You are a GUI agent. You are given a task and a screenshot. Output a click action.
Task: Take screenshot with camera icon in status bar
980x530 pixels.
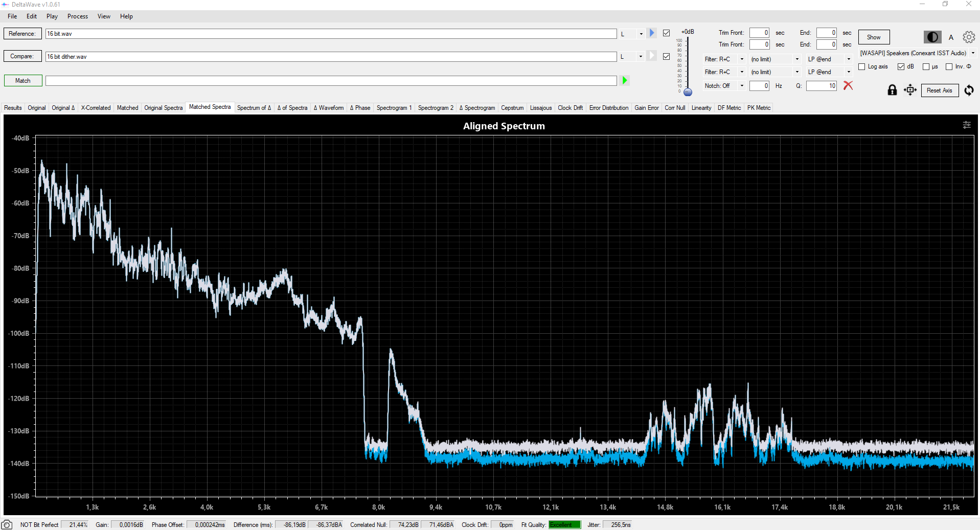[7, 525]
